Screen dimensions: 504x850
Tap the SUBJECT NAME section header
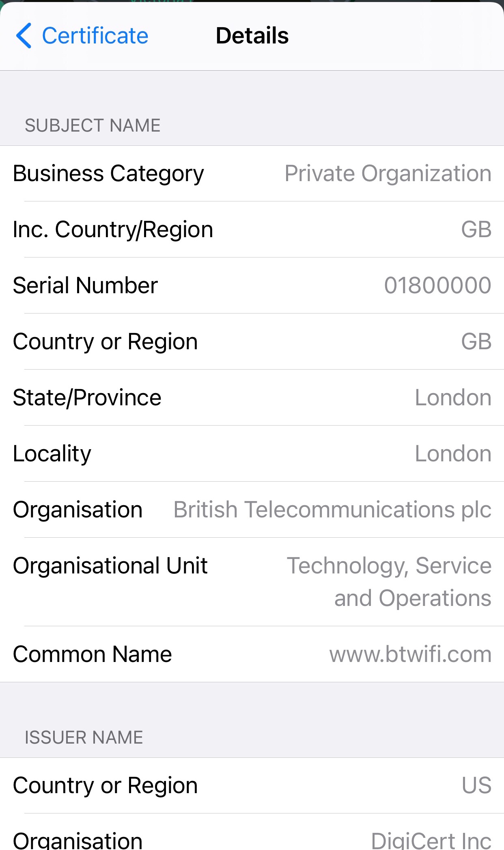point(93,125)
